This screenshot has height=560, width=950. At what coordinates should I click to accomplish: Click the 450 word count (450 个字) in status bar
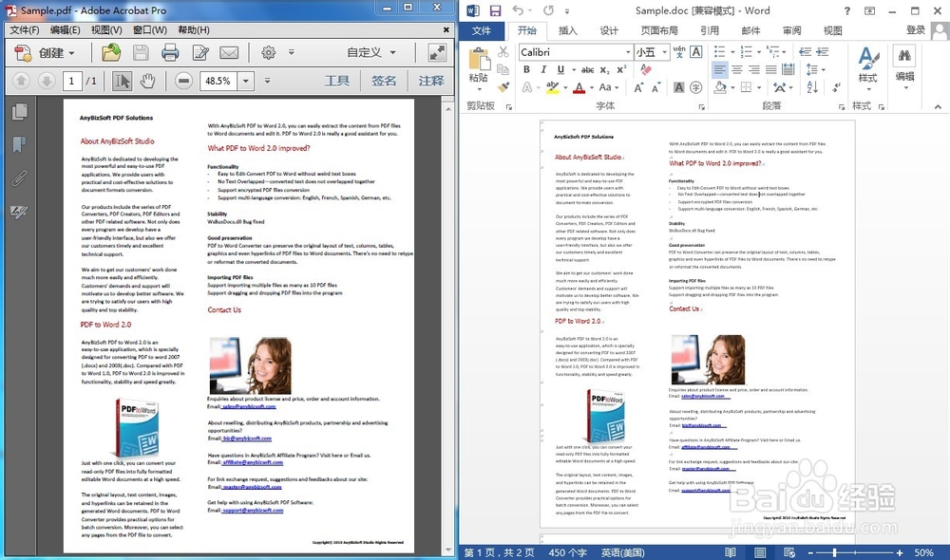click(568, 552)
